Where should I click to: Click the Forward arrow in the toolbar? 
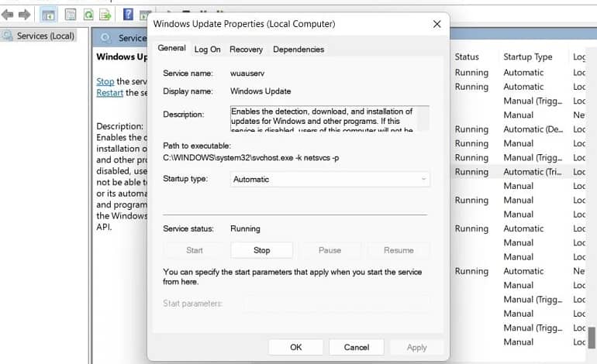[24, 15]
